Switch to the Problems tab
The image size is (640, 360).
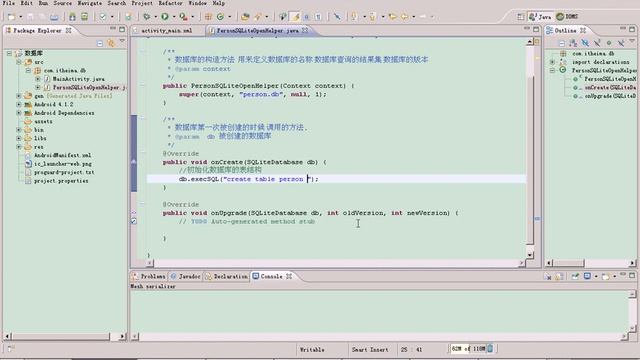149,277
